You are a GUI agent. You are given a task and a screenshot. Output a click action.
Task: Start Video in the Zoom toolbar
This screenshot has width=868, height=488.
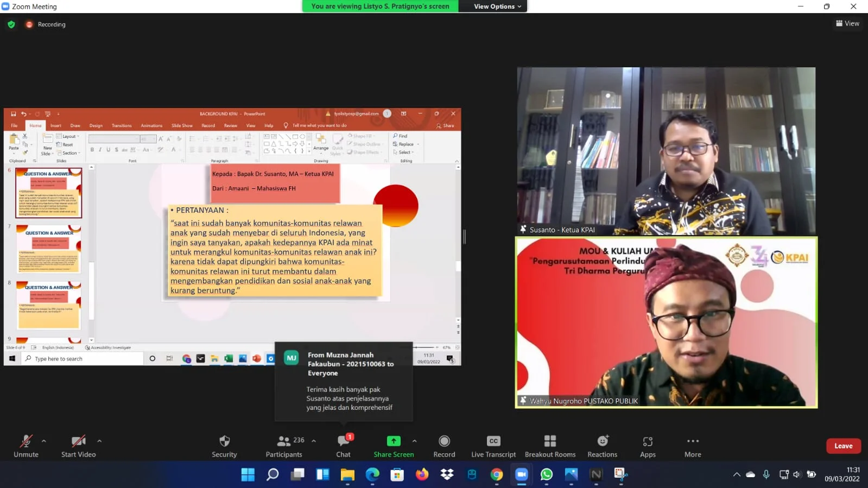coord(78,446)
